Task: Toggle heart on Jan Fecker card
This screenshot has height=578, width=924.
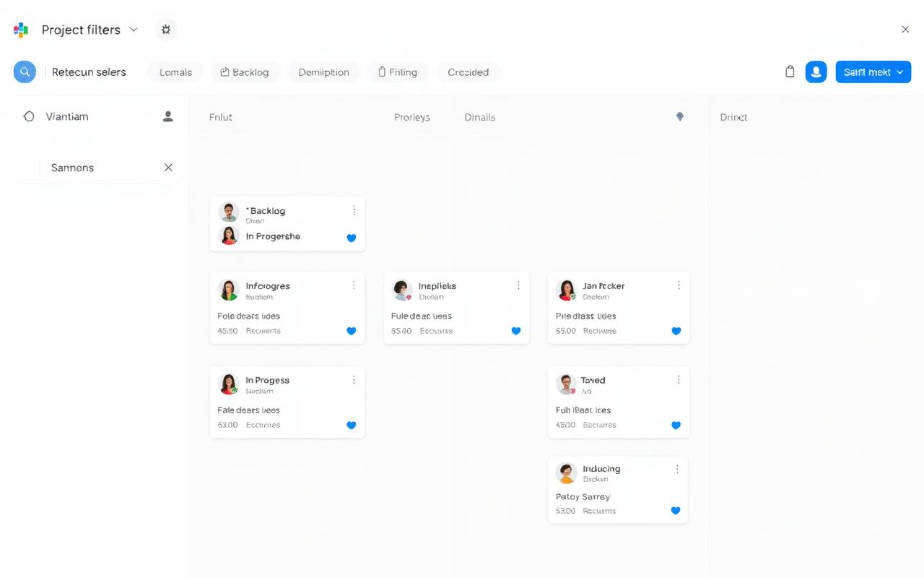Action: pyautogui.click(x=676, y=331)
